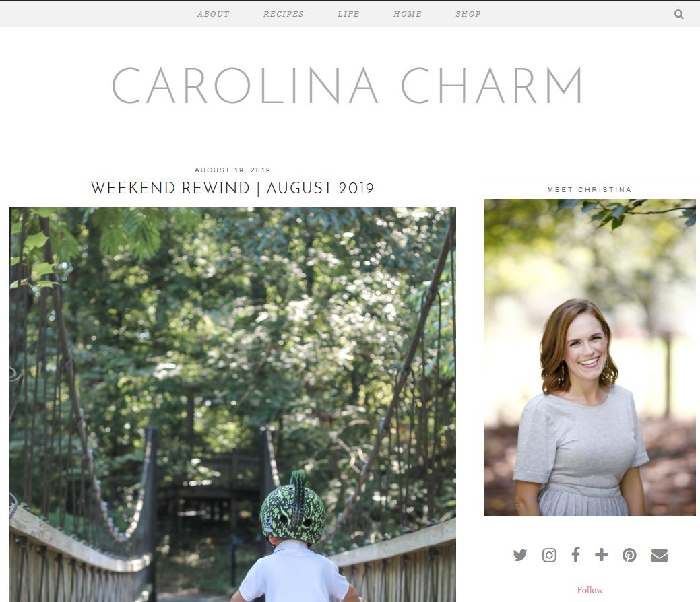Image resolution: width=700 pixels, height=602 pixels.
Task: Open the bridge photo with helmeted child
Action: pos(232,405)
